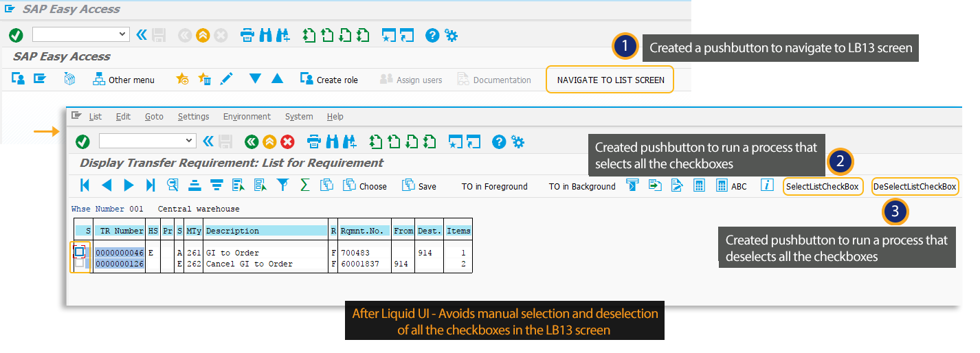This screenshot has width=980, height=353.
Task: Click TO in Background button
Action: click(x=582, y=187)
